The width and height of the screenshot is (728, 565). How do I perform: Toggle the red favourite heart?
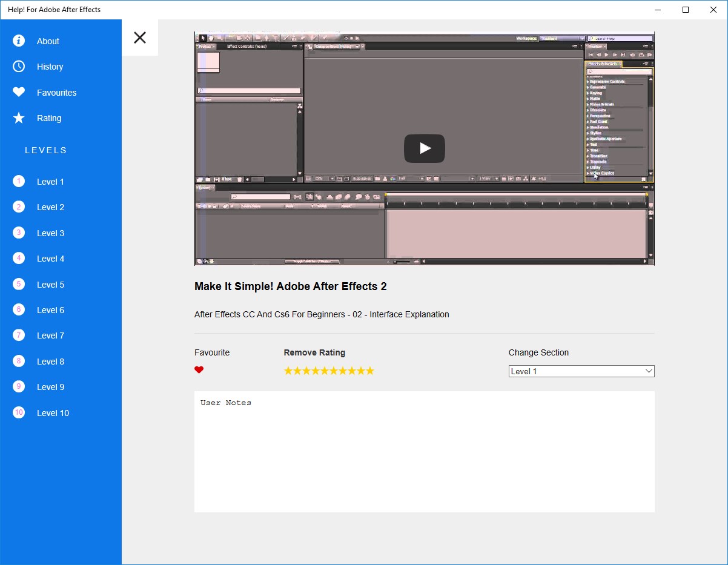[x=199, y=370]
